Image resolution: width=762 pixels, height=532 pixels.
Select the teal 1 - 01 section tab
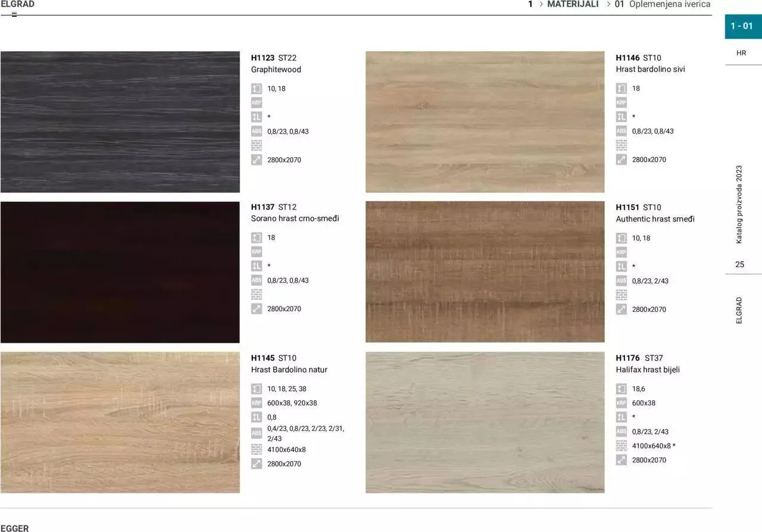point(742,26)
